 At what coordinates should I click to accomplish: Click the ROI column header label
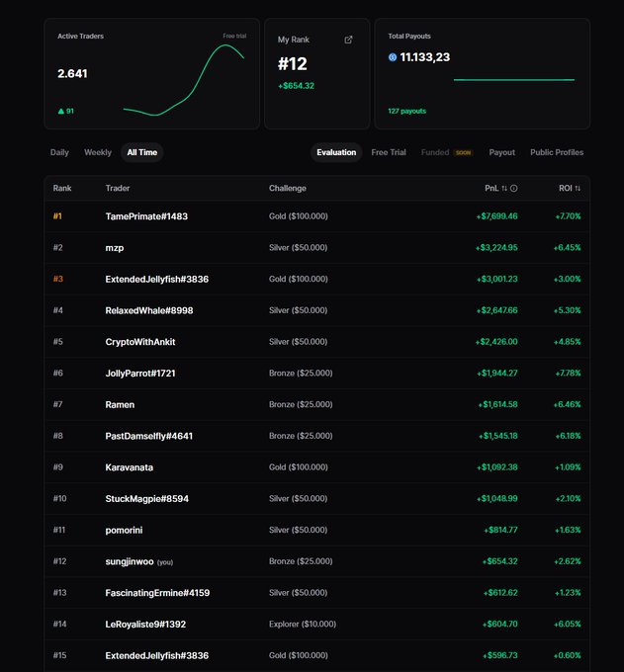click(x=566, y=188)
